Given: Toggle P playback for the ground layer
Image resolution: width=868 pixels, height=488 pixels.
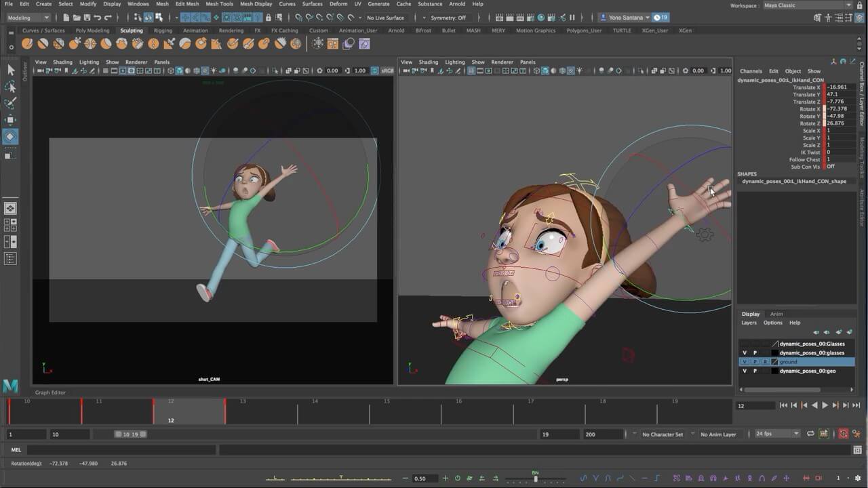Looking at the screenshot, I should [x=755, y=362].
